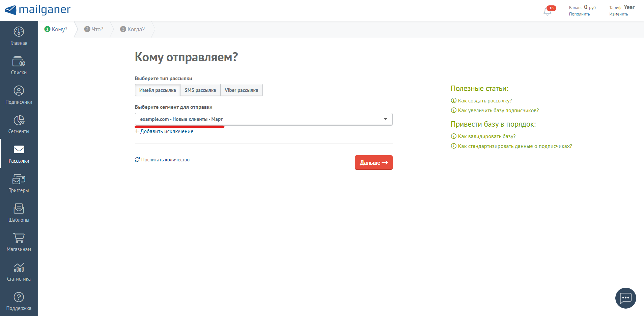Open the Поддержка question mark icon
The width and height of the screenshot is (644, 316).
(x=19, y=297)
